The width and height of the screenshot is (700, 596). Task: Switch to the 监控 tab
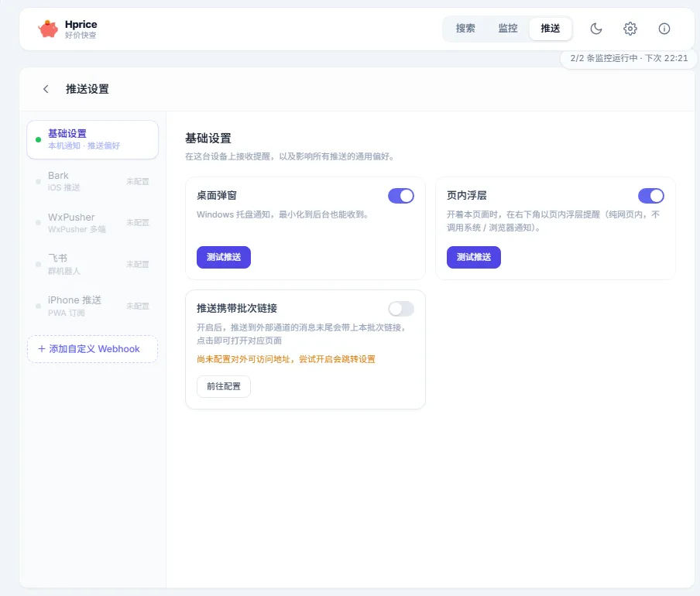pos(508,29)
